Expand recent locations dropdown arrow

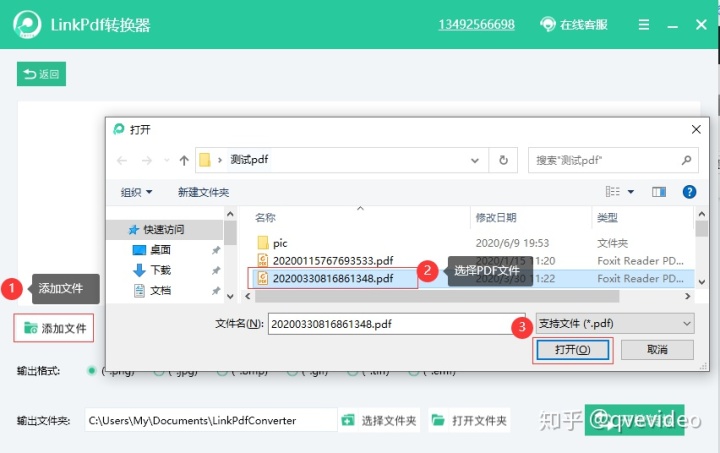tap(167, 160)
